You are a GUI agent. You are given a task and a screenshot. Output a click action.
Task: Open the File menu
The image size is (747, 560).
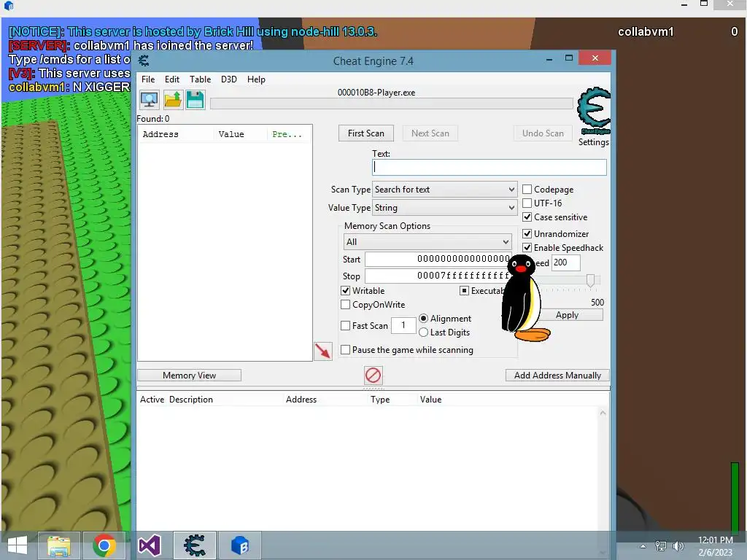(148, 79)
